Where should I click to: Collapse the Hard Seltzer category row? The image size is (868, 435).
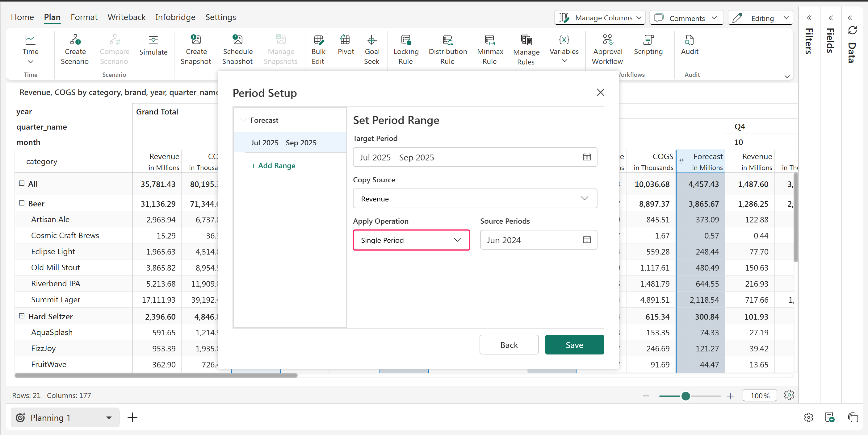[x=22, y=316]
